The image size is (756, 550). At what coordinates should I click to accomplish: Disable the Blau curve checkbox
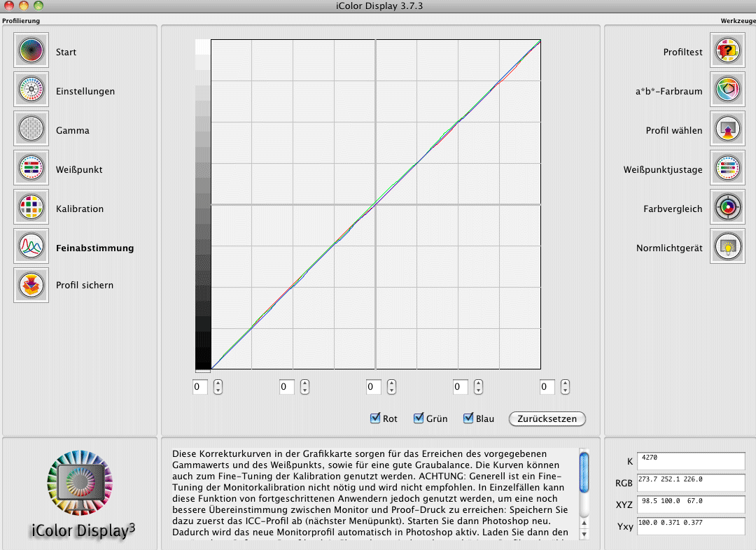point(468,418)
